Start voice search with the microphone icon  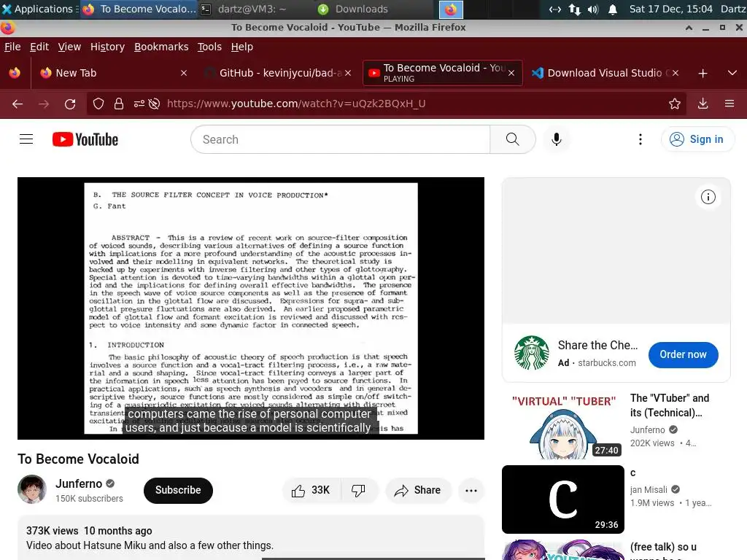click(x=556, y=139)
